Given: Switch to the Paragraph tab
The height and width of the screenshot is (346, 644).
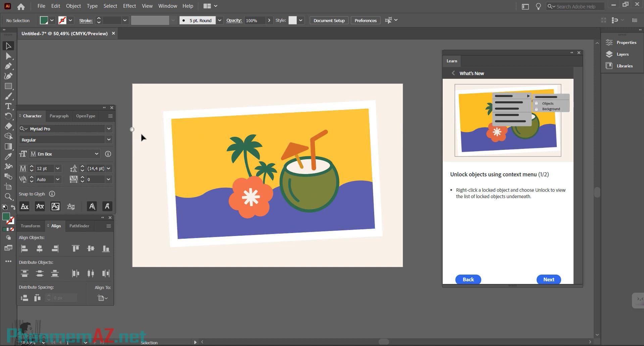Looking at the screenshot, I should (x=59, y=116).
